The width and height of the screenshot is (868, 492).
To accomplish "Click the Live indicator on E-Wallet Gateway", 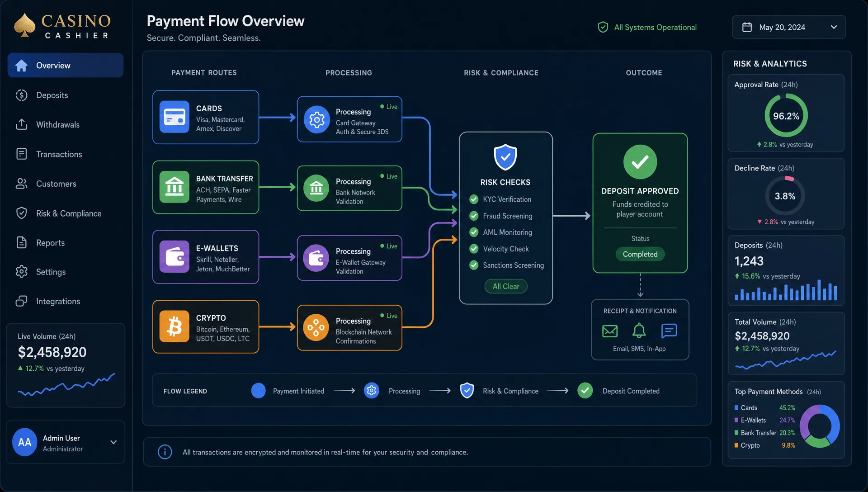I will (x=389, y=246).
